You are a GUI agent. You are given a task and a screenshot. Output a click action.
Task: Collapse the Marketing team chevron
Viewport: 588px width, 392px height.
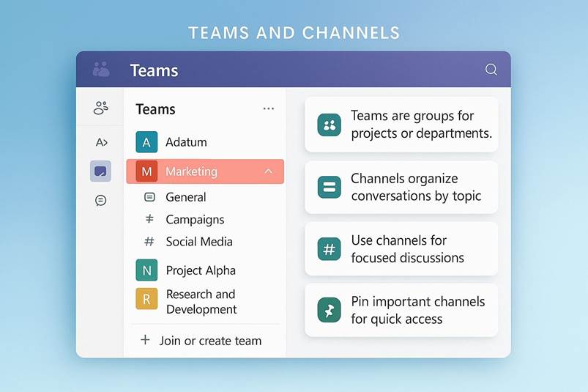(x=268, y=171)
